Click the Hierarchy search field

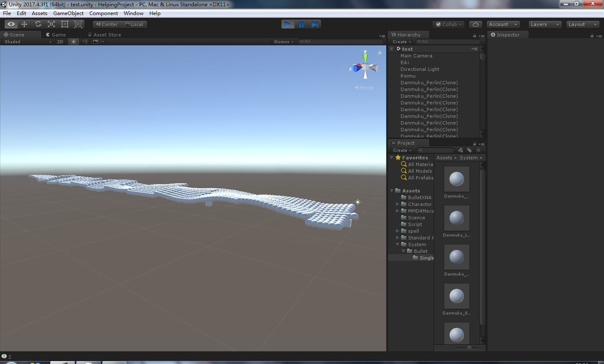point(448,42)
